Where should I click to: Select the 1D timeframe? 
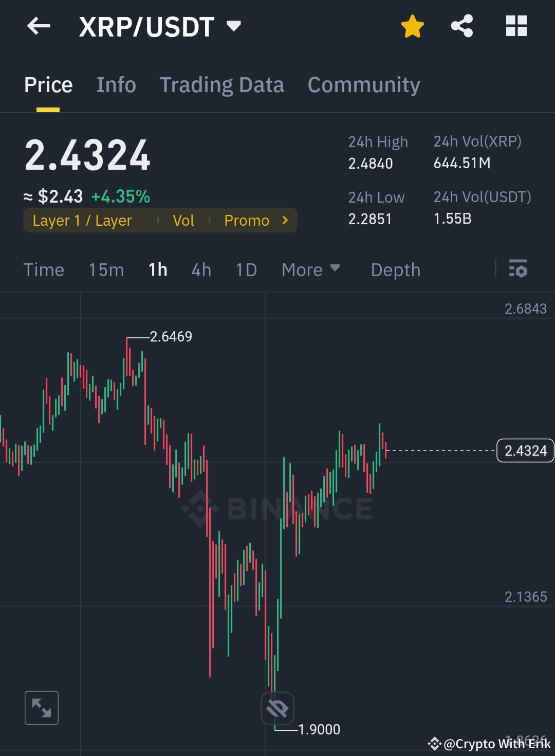point(245,269)
